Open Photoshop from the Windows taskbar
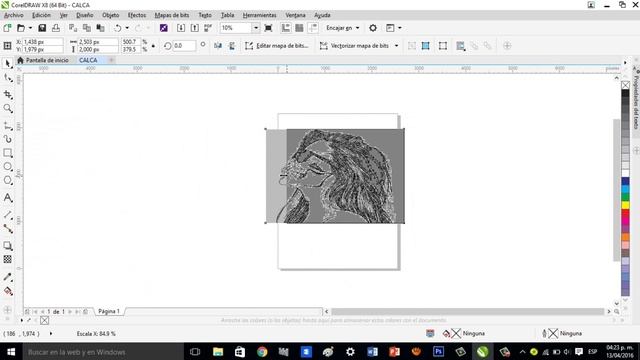 438,351
